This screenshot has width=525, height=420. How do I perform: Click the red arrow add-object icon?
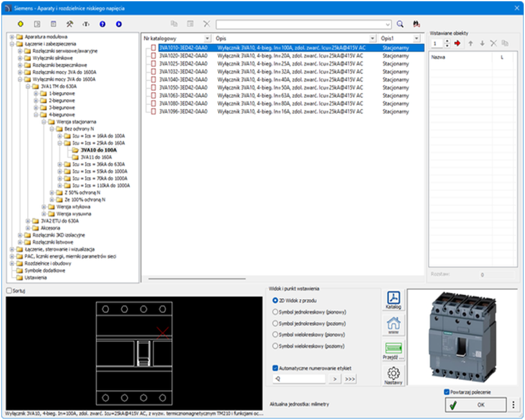tap(458, 43)
